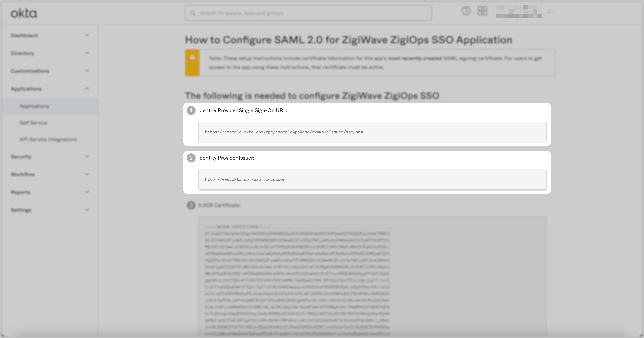Click step 3 certificate number badge

coord(191,205)
